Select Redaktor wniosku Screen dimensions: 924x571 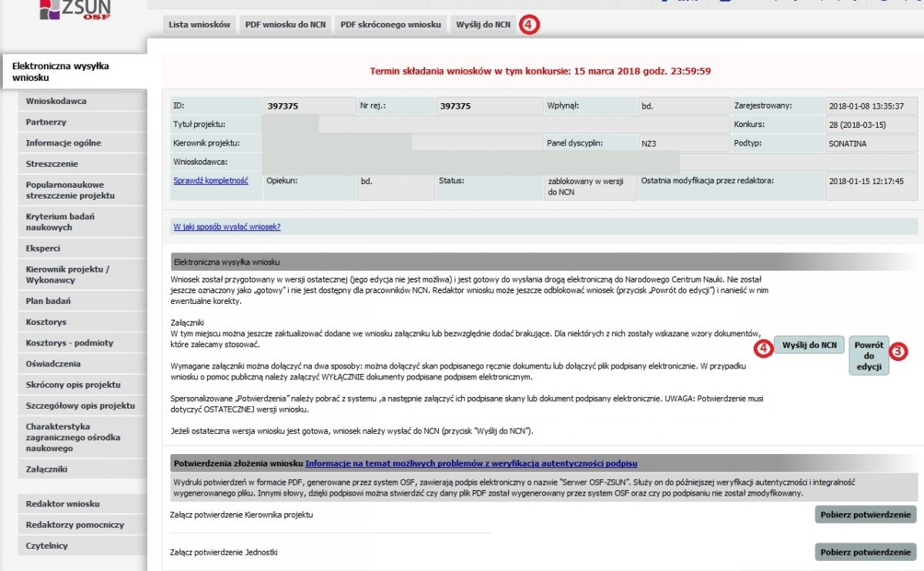point(82,503)
